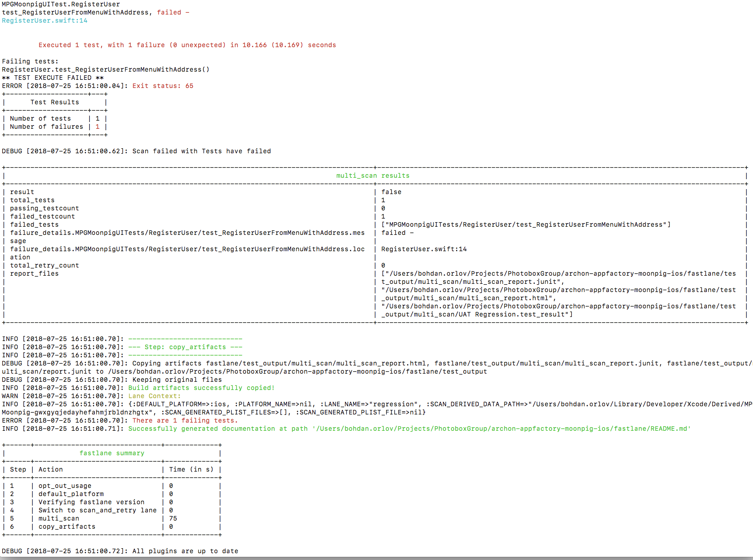Viewport: 753px width, 560px height.
Task: Click the "Test Results" table header
Action: tap(55, 102)
